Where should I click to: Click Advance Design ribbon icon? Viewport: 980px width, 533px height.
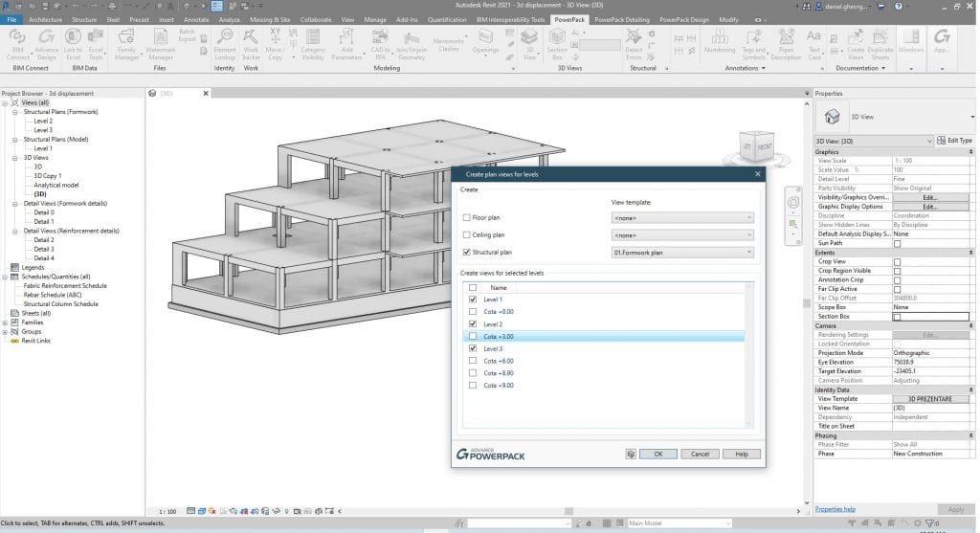point(46,44)
